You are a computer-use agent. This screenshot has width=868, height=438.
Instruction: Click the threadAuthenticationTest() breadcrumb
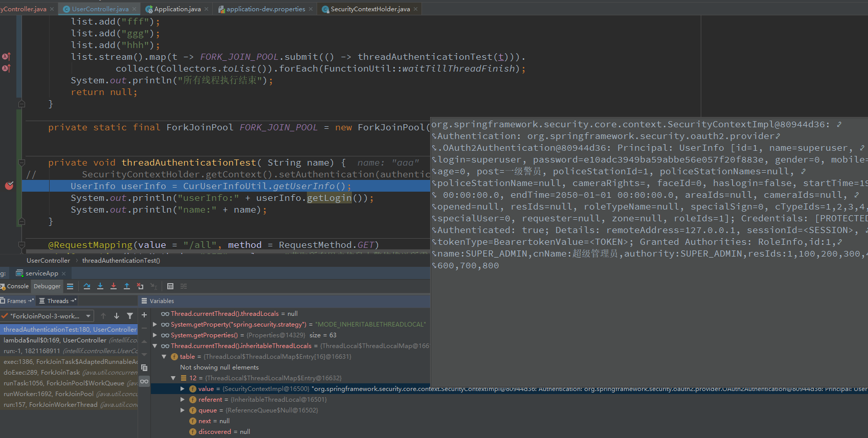pos(121,261)
